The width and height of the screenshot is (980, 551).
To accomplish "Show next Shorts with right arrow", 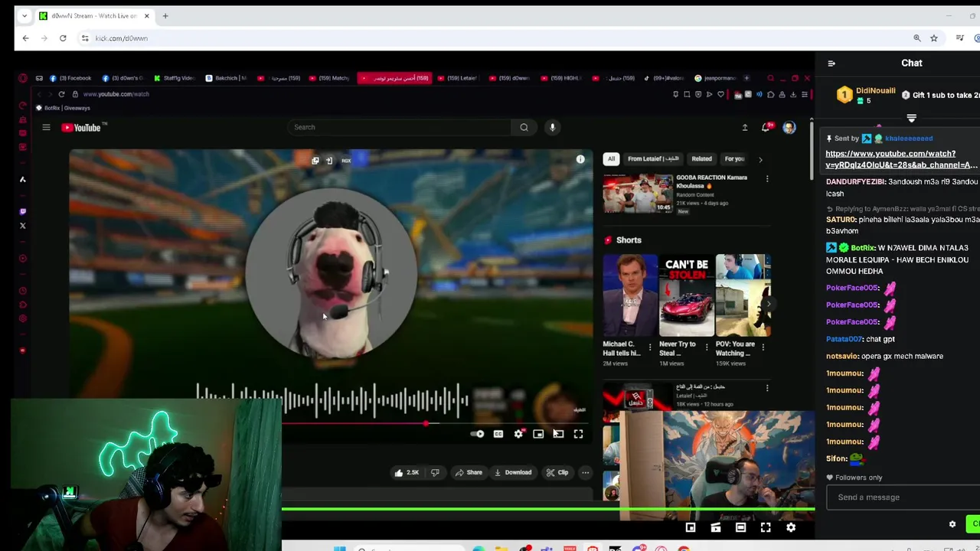I will pyautogui.click(x=768, y=304).
